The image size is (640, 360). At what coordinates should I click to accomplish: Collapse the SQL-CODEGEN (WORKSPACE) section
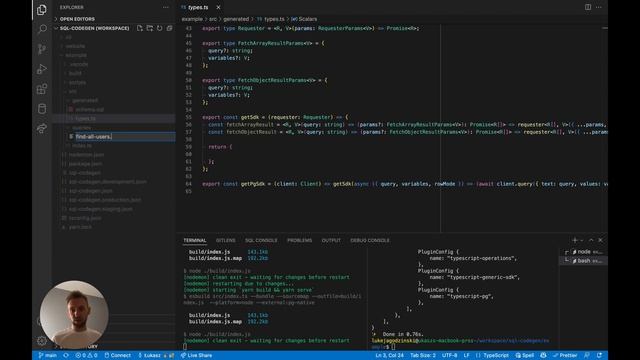(94, 28)
